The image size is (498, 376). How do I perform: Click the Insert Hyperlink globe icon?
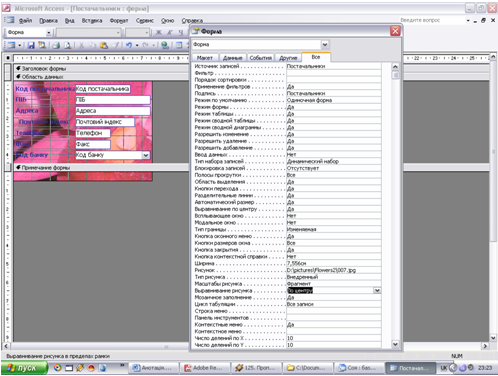point(165,45)
